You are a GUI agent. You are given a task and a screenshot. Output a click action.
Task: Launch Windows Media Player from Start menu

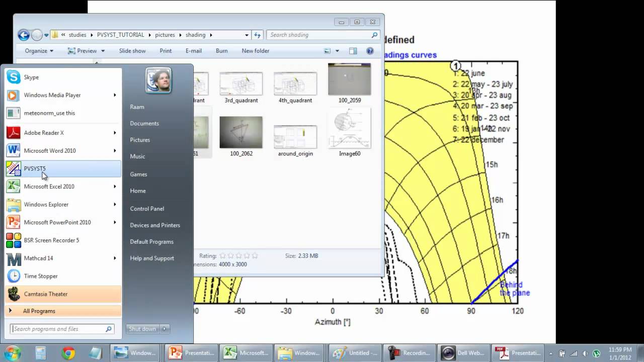63,95
